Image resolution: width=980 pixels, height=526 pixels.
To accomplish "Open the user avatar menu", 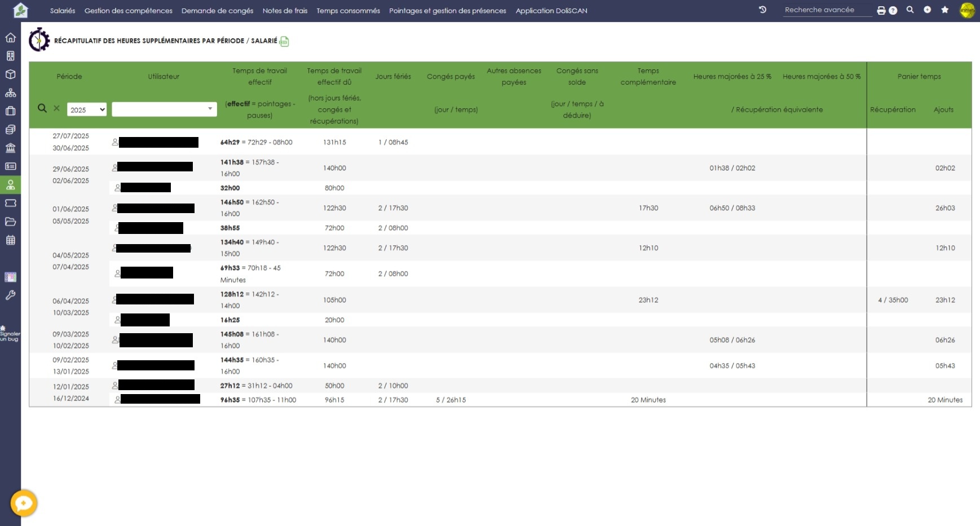I will (967, 11).
